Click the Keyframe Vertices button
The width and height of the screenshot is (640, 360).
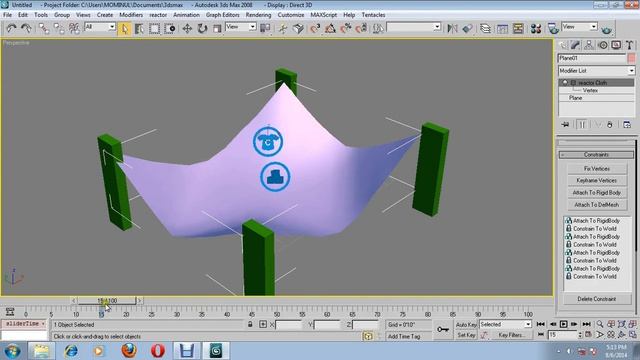597,180
